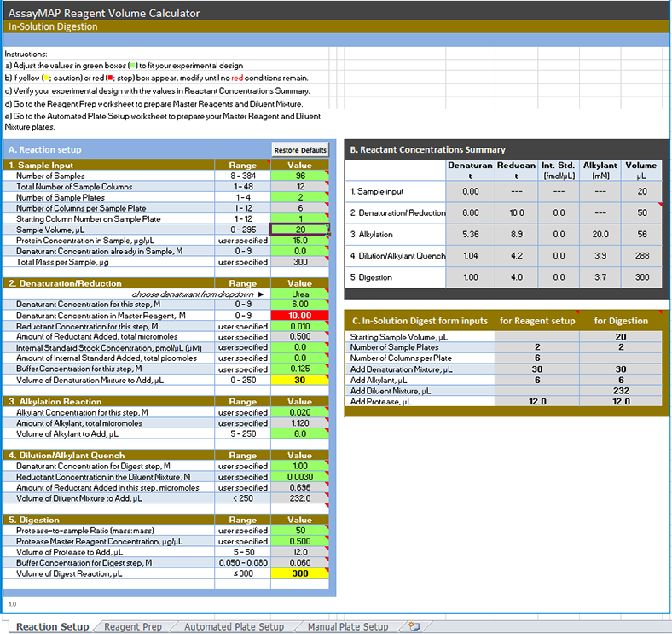Click the A. Reaction setup header

[x=44, y=149]
